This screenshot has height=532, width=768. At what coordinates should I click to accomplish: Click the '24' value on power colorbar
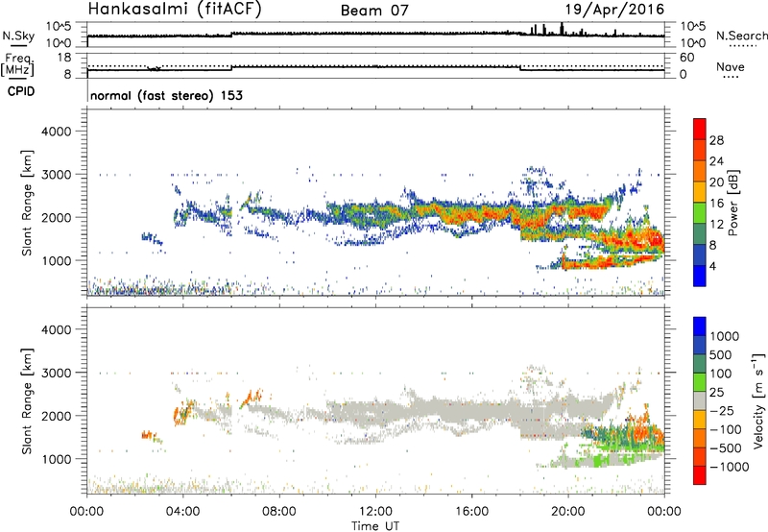click(x=716, y=161)
